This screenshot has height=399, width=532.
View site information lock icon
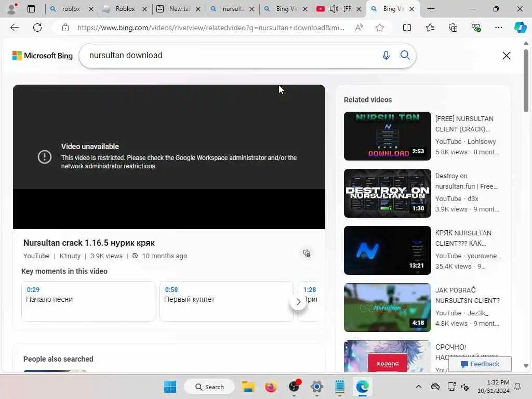coord(65,28)
